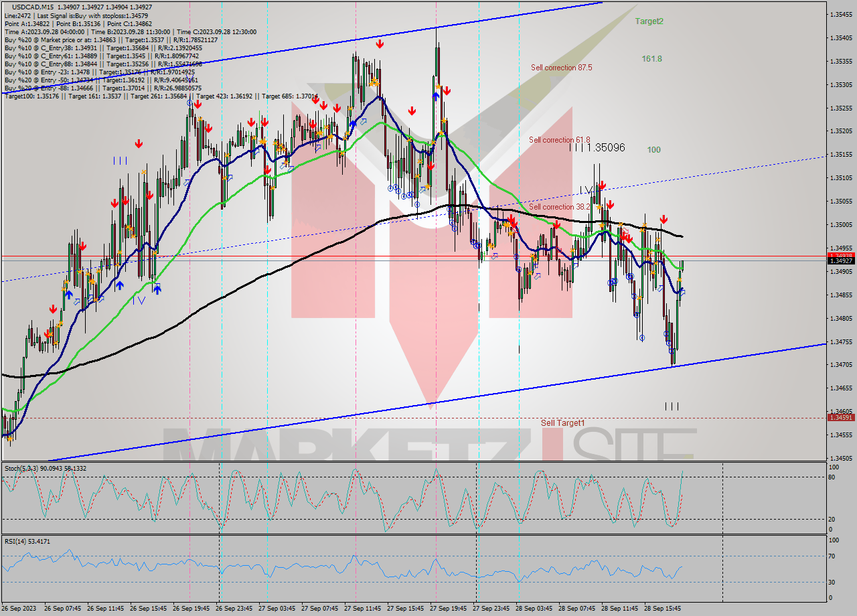Click the 1.34755 price axis label

[841, 341]
